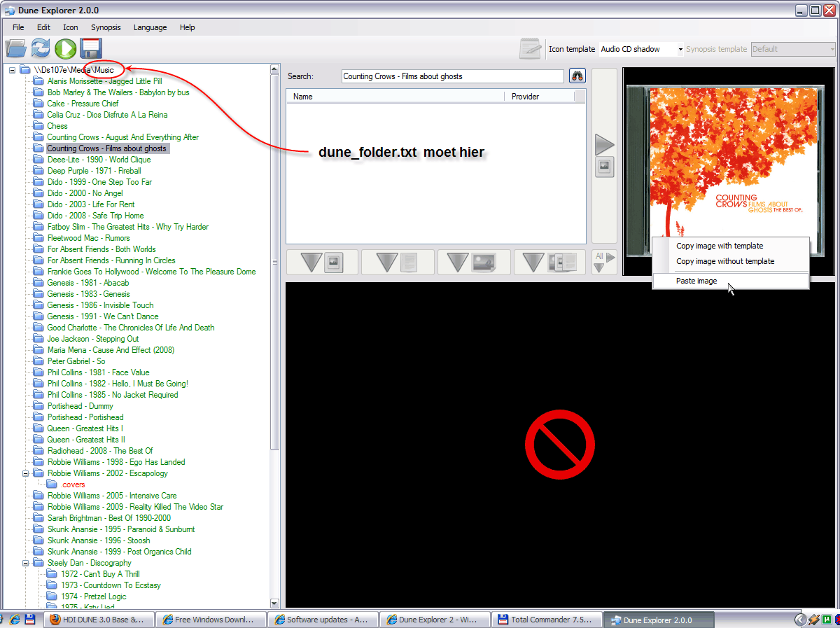Open the Language menu

150,27
